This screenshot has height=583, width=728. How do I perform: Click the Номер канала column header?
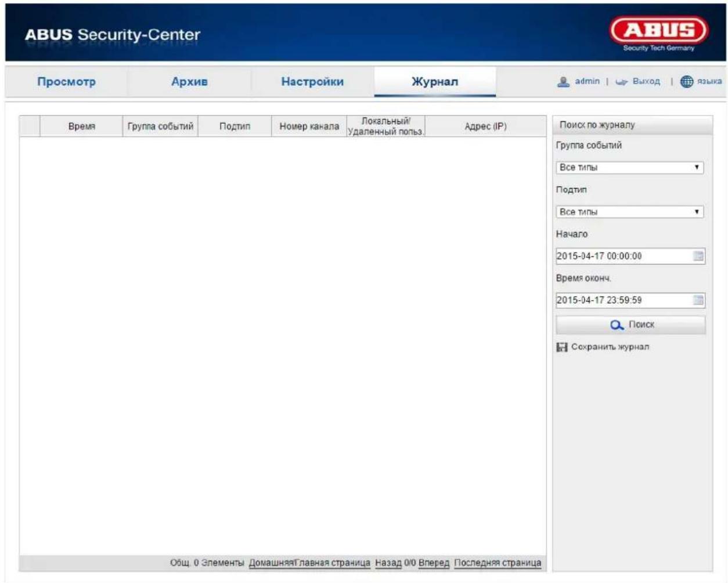[x=309, y=126]
